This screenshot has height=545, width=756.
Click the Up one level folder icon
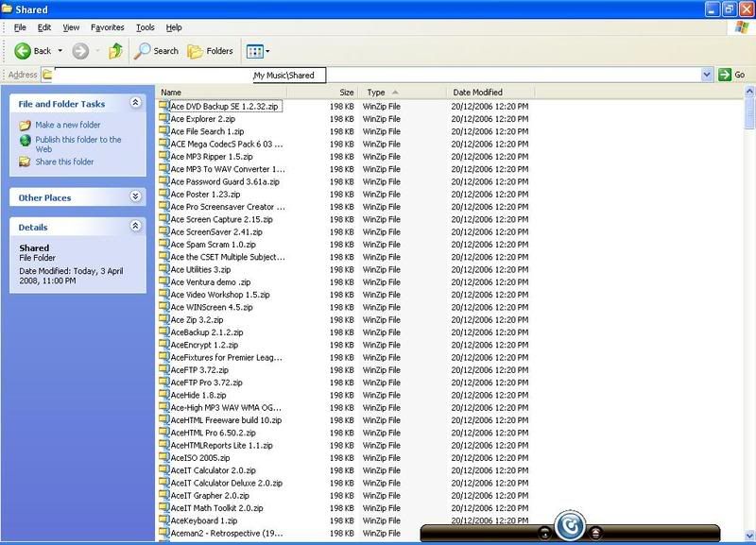coord(115,51)
